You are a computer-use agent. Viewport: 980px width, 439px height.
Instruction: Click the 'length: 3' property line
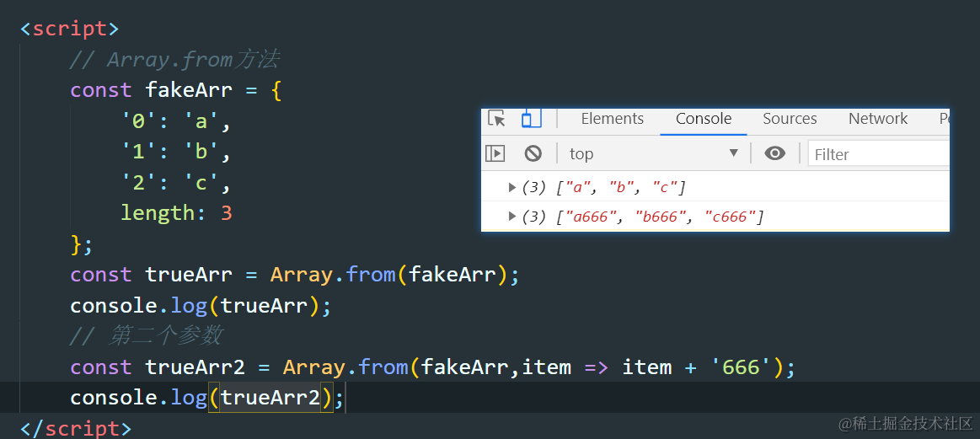(x=176, y=213)
